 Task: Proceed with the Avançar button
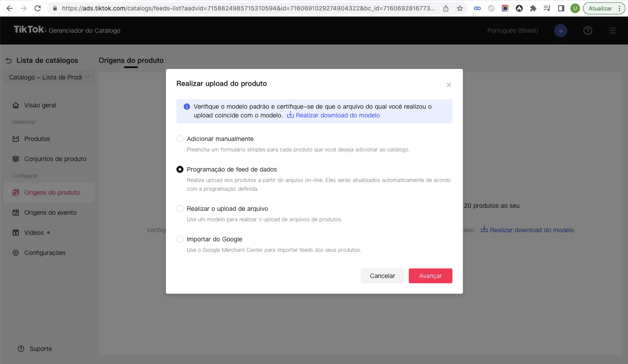point(431,276)
